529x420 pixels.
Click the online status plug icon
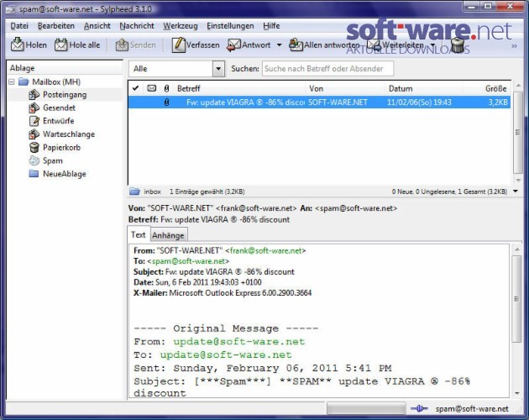[419, 409]
